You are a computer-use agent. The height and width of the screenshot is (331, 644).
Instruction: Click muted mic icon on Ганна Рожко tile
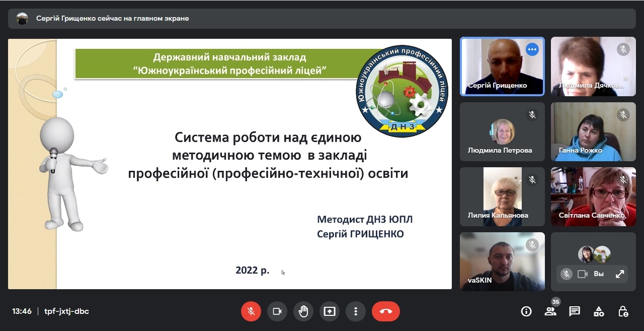623,115
